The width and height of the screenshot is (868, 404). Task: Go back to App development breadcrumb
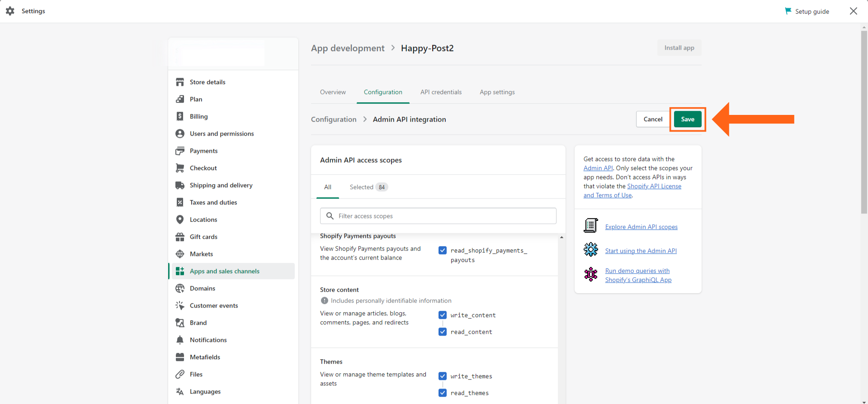point(348,48)
